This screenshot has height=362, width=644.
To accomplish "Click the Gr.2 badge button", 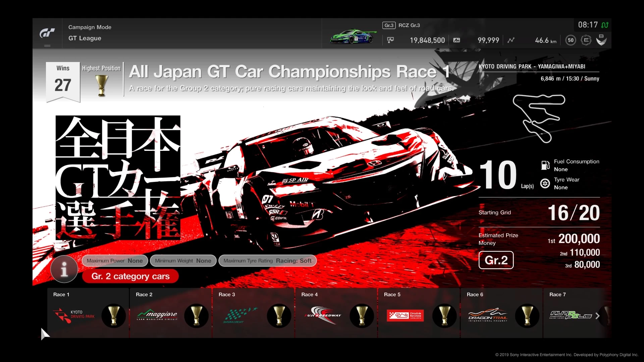I will pyautogui.click(x=496, y=260).
